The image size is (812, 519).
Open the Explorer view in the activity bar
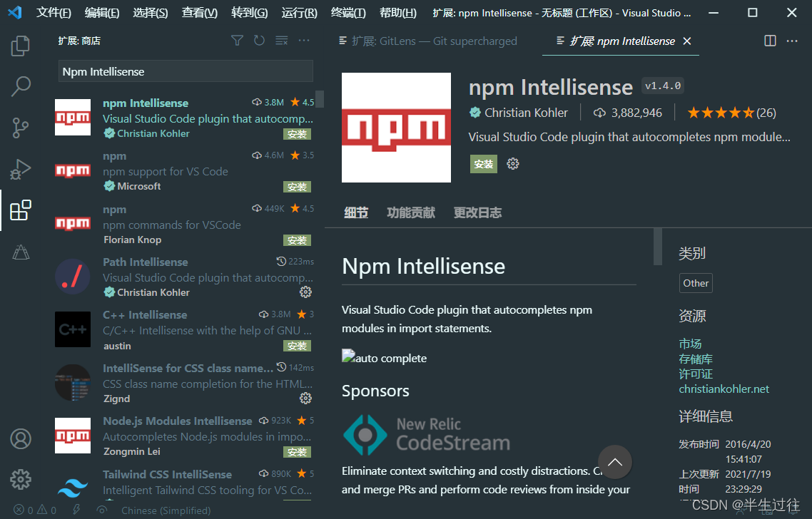pyautogui.click(x=20, y=46)
